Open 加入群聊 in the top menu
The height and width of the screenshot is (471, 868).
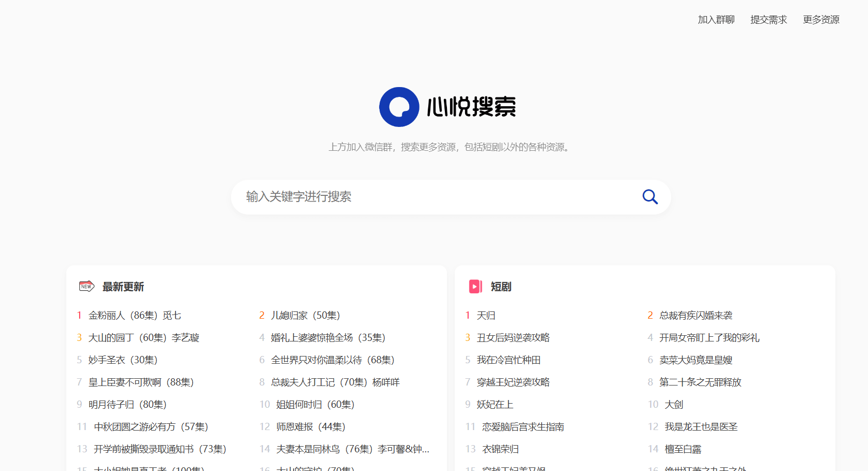click(x=716, y=20)
